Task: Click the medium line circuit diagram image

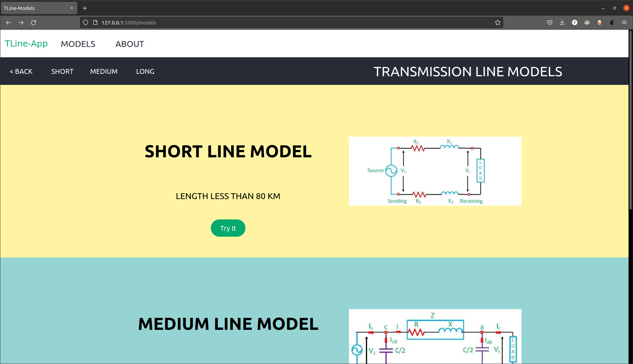Action: point(435,336)
